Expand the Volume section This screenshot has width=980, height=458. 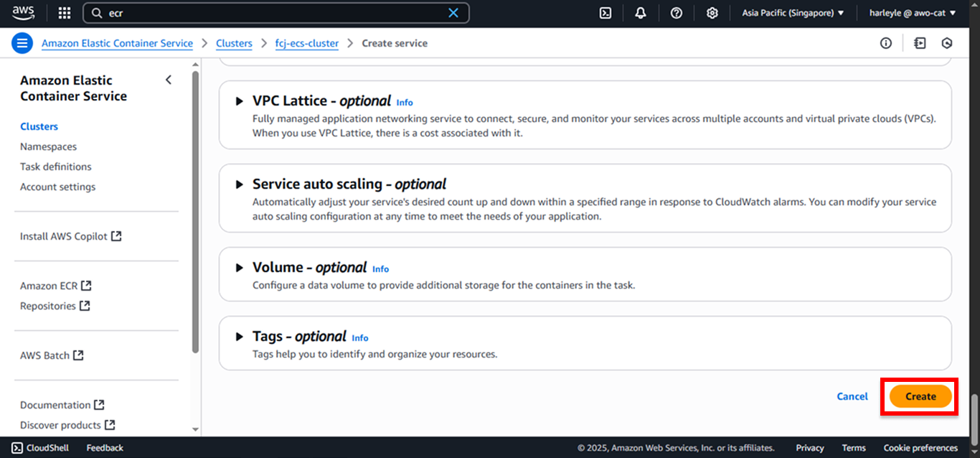(x=240, y=268)
